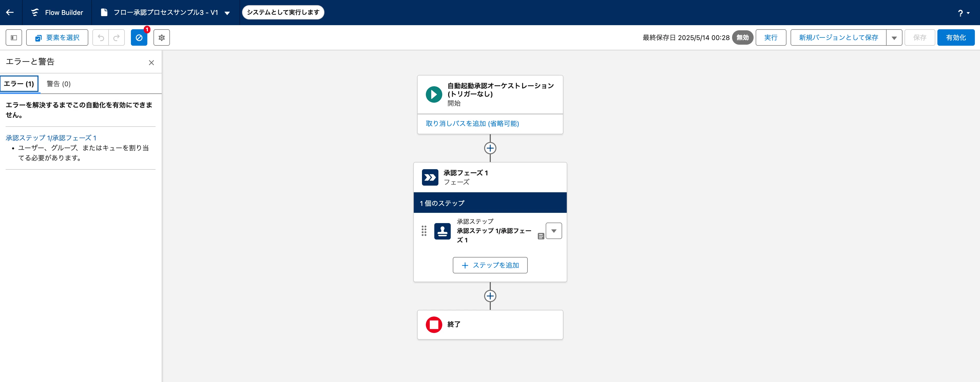
Task: Switch to the エラー (1) tab
Action: (x=19, y=84)
